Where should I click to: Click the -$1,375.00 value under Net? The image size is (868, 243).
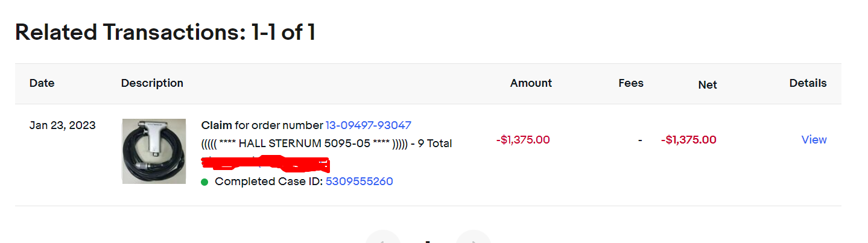coord(688,140)
